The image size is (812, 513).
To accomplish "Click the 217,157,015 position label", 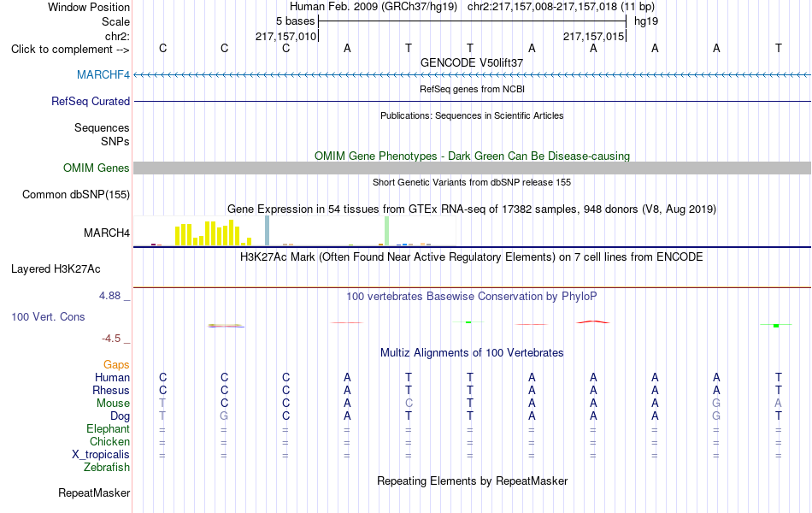I will 593,36.
